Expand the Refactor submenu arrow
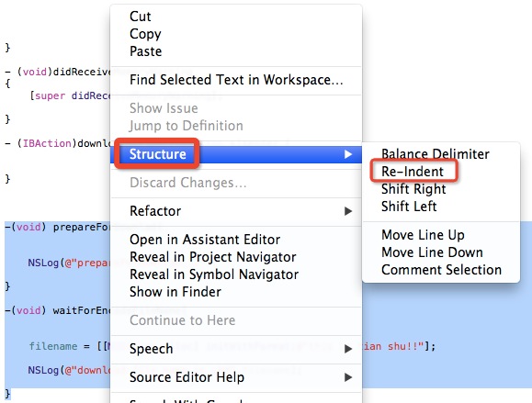This screenshot has height=403, width=532. [348, 211]
